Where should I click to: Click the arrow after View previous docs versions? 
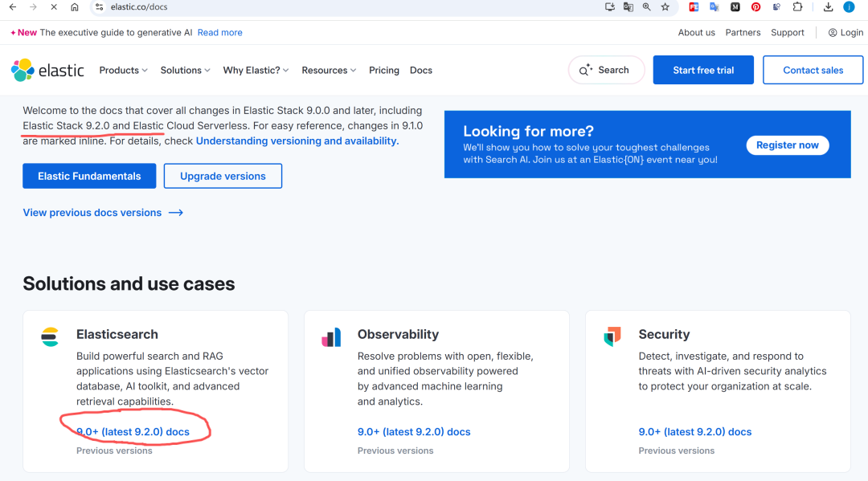(x=175, y=213)
